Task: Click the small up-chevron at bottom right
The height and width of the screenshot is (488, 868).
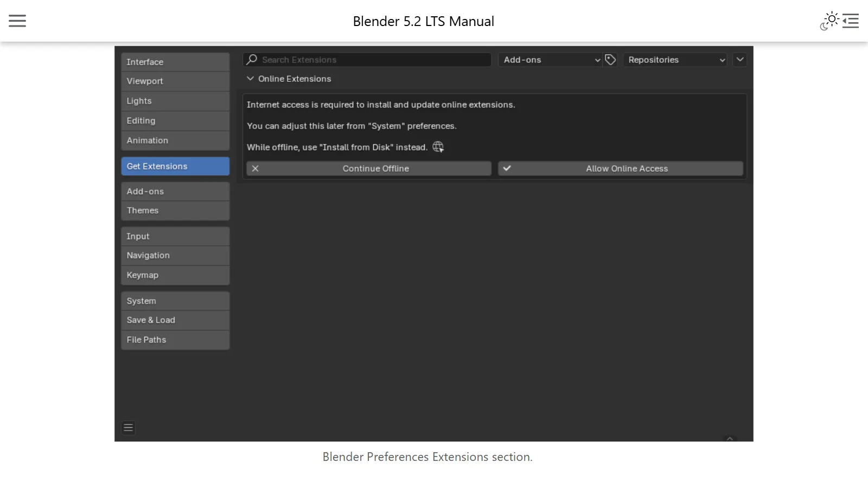Action: [x=730, y=438]
